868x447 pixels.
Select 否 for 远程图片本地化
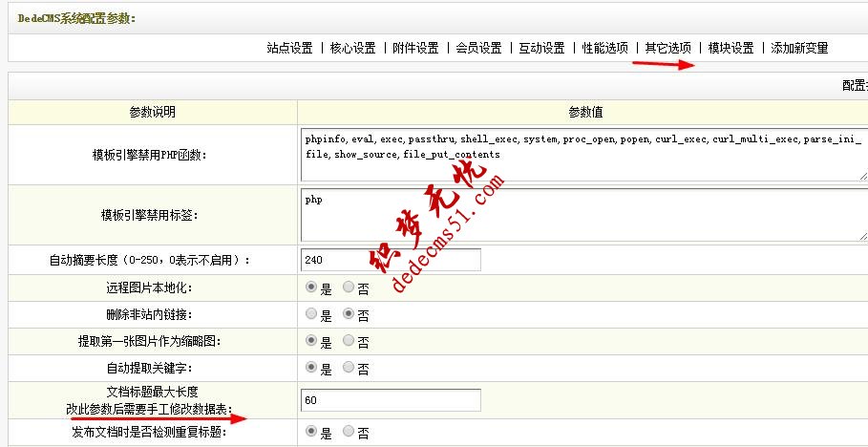click(349, 287)
